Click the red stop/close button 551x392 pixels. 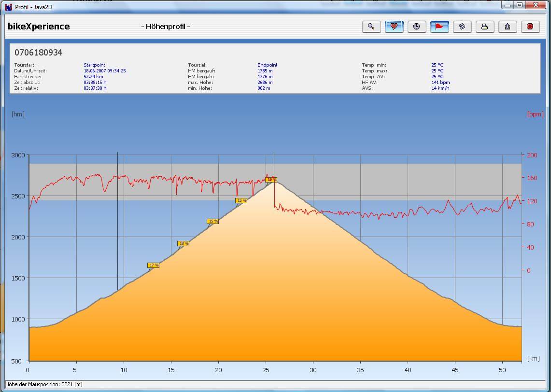pyautogui.click(x=530, y=27)
